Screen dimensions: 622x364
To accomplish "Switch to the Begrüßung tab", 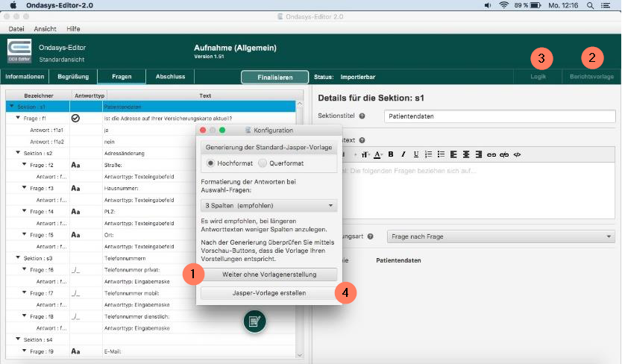I will click(x=73, y=77).
